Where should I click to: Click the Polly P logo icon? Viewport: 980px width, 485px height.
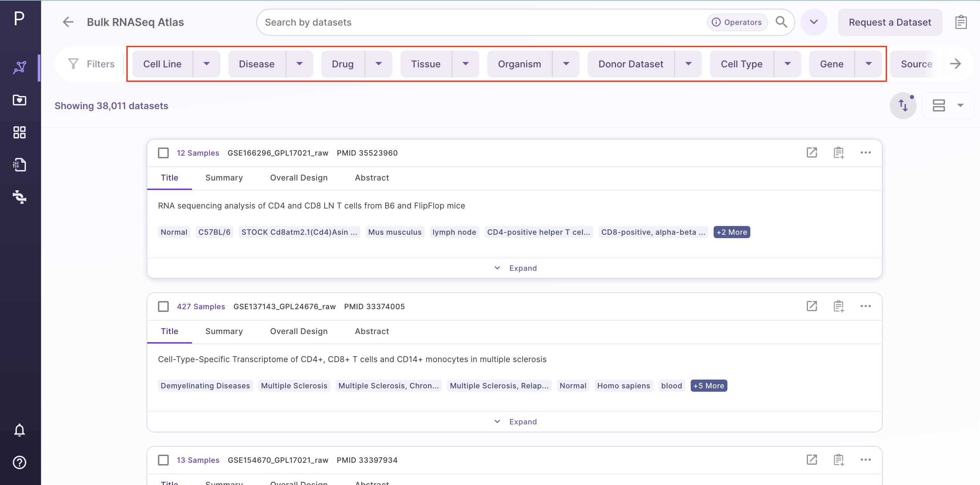19,18
